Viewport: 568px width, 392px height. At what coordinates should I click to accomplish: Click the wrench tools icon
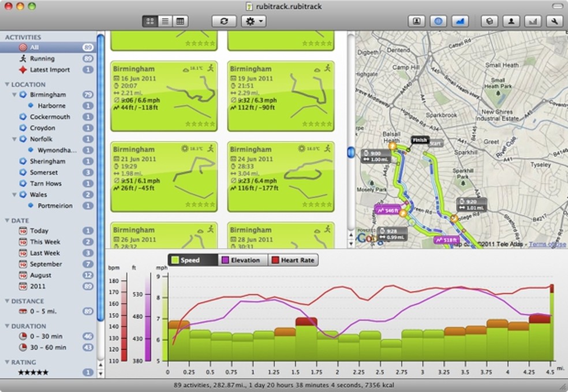pyautogui.click(x=554, y=21)
